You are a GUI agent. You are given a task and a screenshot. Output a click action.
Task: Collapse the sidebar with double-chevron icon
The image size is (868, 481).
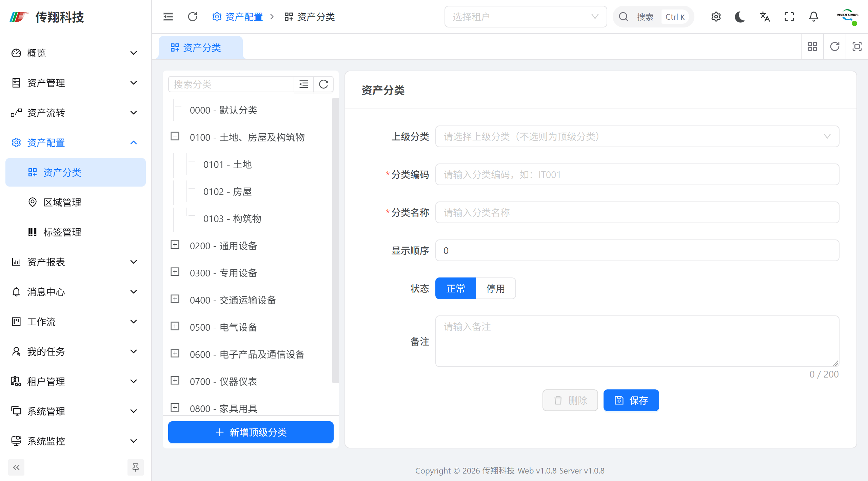[x=16, y=467]
